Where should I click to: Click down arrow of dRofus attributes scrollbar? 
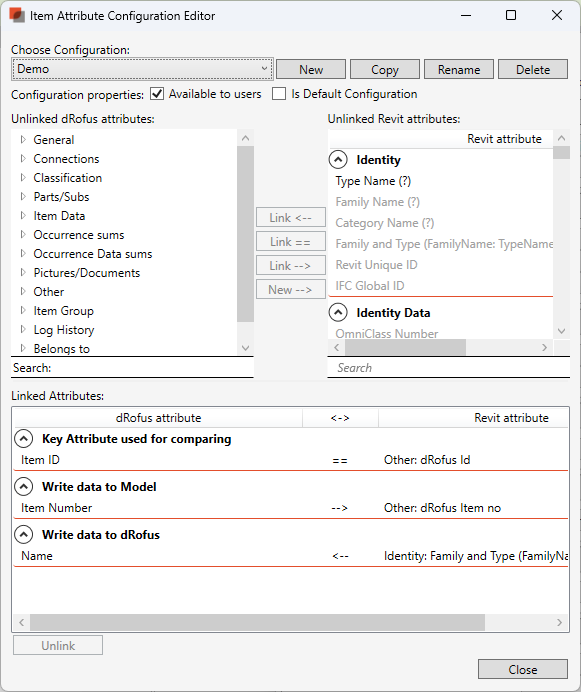pos(245,348)
